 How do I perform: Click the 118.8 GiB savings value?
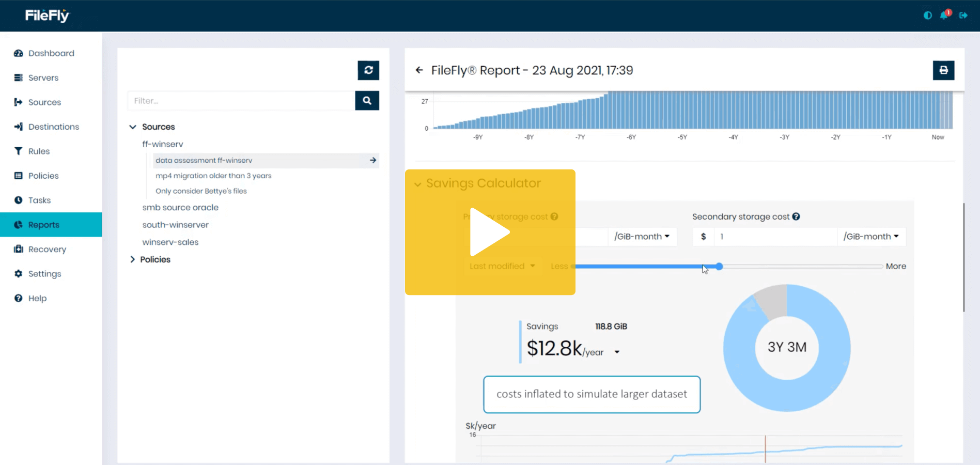(x=611, y=327)
